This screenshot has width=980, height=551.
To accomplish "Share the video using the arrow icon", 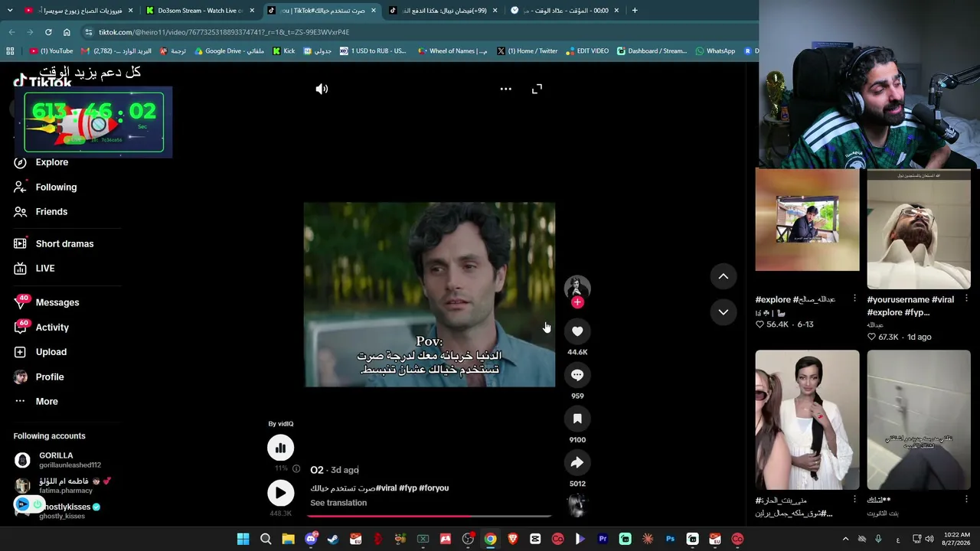I will click(577, 462).
